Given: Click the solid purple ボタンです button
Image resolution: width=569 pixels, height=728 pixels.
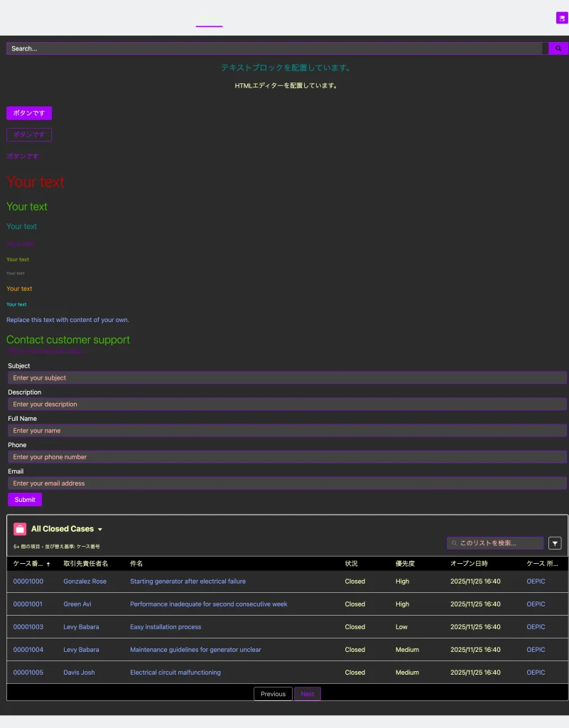Looking at the screenshot, I should coord(29,113).
